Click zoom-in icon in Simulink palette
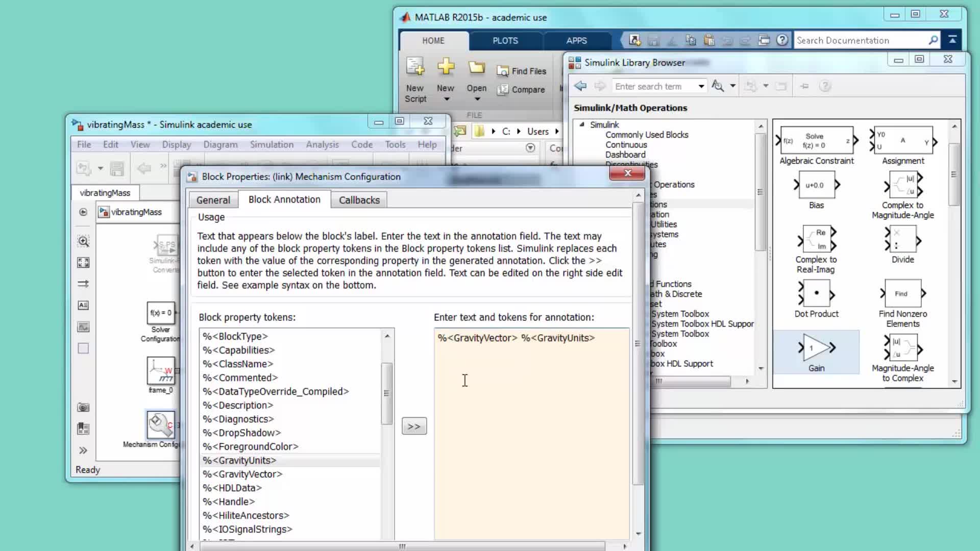Screen dimensions: 980x551 (83, 241)
